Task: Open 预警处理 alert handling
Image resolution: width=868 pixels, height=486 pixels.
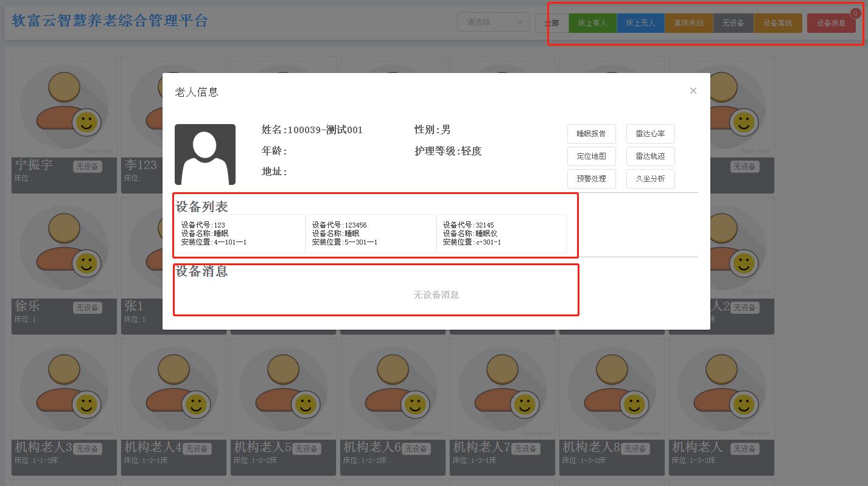Action: pos(591,178)
